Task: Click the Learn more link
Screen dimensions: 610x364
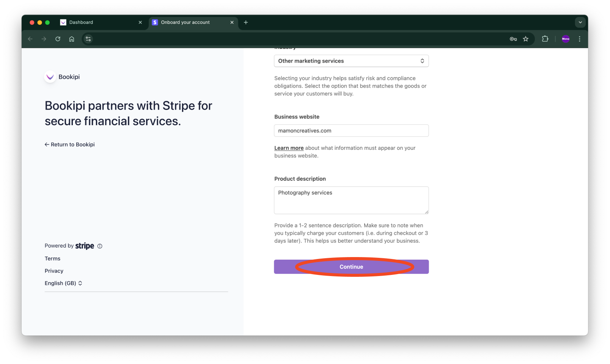Action: tap(289, 148)
